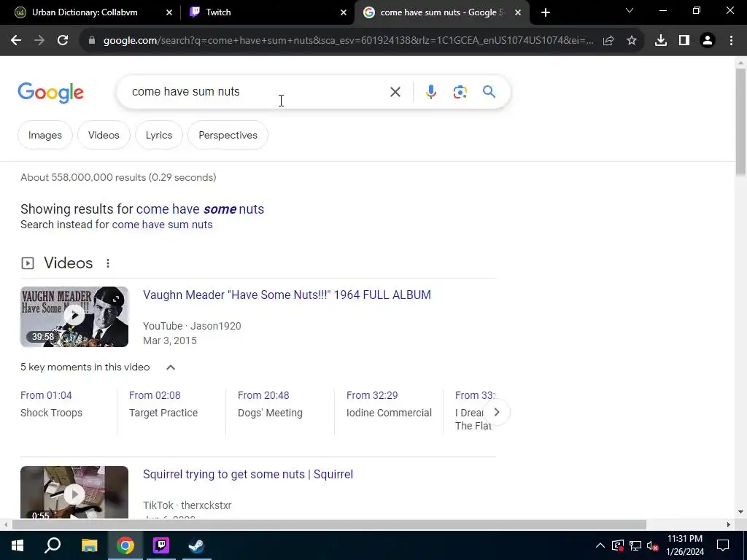Jump to key moment From 32:29

[x=372, y=395]
